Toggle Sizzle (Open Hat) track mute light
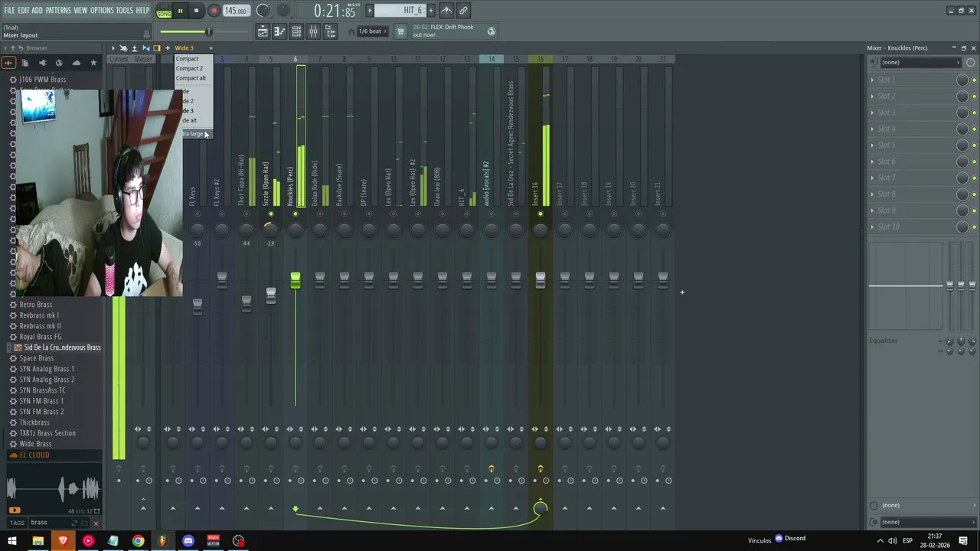Viewport: 980px width, 551px height. pos(271,214)
